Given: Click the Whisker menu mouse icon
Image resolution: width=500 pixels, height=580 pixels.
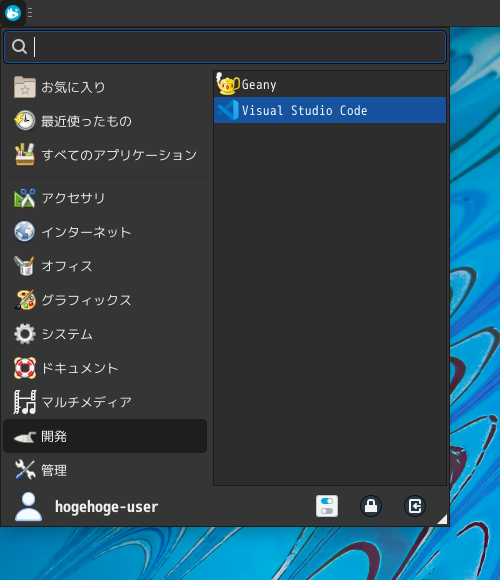Looking at the screenshot, I should (x=13, y=13).
